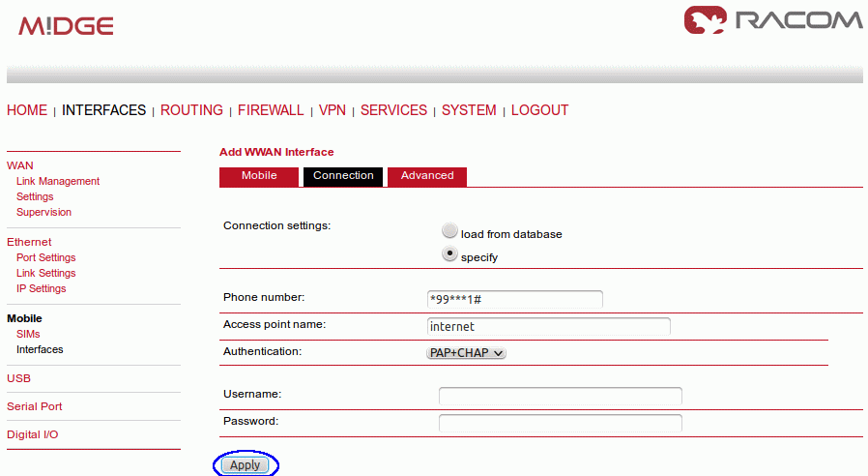Click the Phone number input field
Screen dimensions: 868x476
pyautogui.click(x=515, y=299)
